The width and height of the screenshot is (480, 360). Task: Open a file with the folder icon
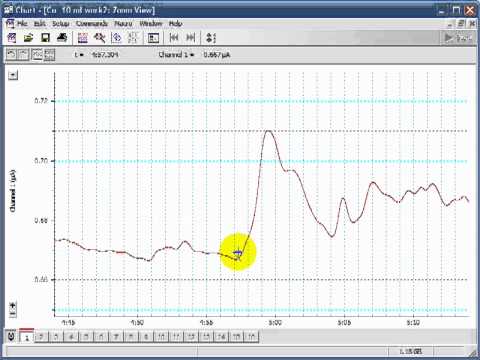point(29,38)
